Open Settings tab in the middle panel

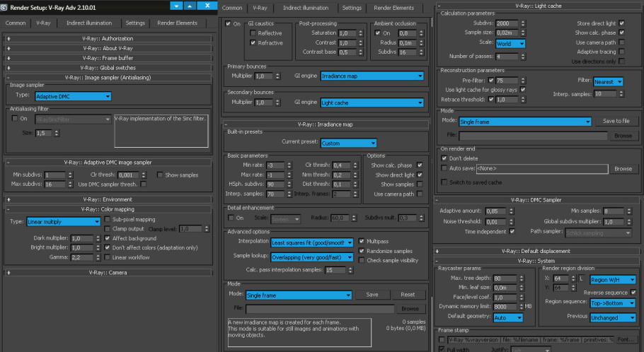[352, 8]
